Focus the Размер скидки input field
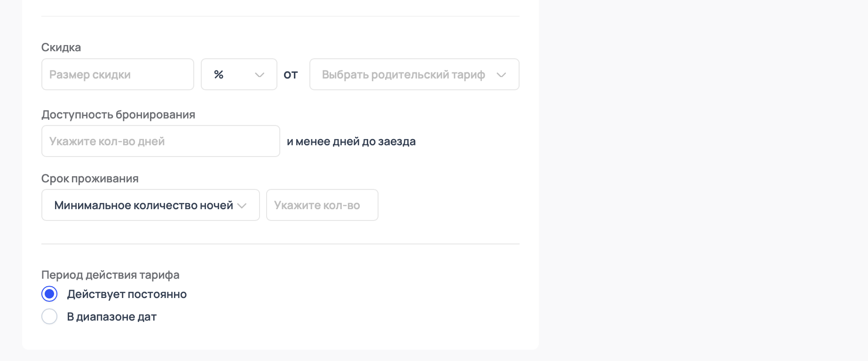 (118, 75)
